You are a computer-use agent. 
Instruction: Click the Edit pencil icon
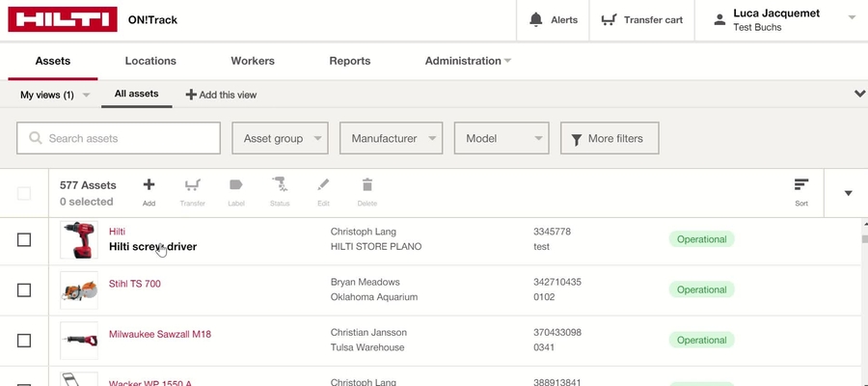tap(323, 184)
